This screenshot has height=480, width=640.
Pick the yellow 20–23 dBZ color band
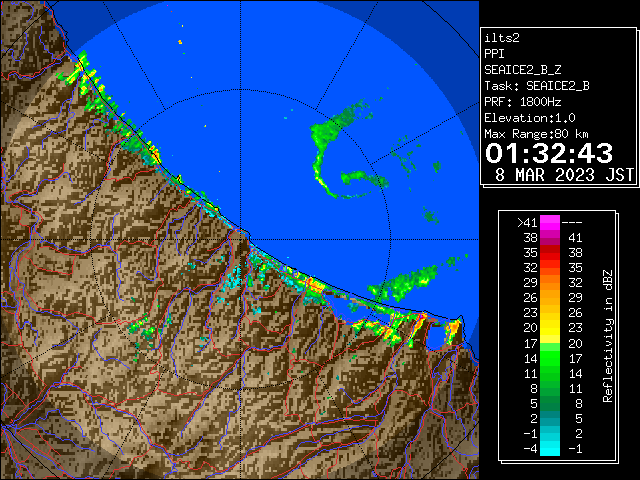click(550, 328)
